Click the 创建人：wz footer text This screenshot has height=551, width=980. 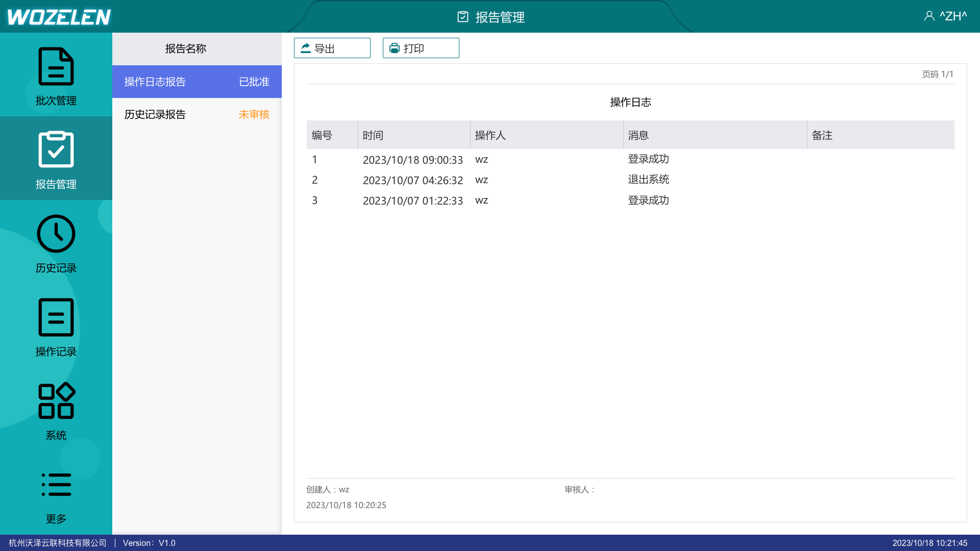(328, 490)
